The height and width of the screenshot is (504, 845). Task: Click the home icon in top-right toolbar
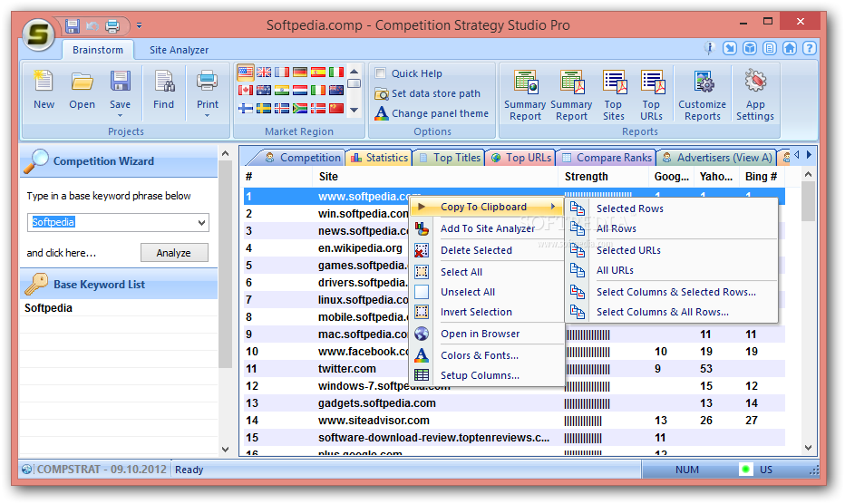click(x=790, y=49)
